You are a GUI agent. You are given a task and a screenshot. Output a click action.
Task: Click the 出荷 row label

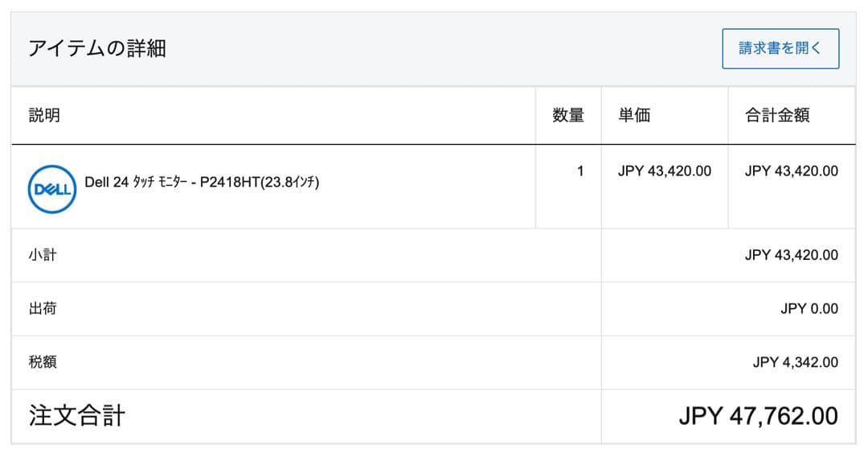pos(43,308)
